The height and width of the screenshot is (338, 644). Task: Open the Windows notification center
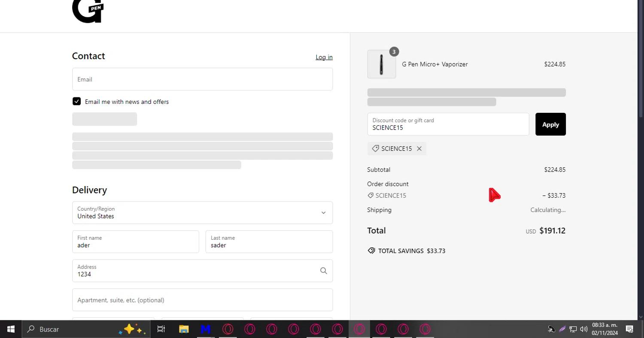point(629,329)
